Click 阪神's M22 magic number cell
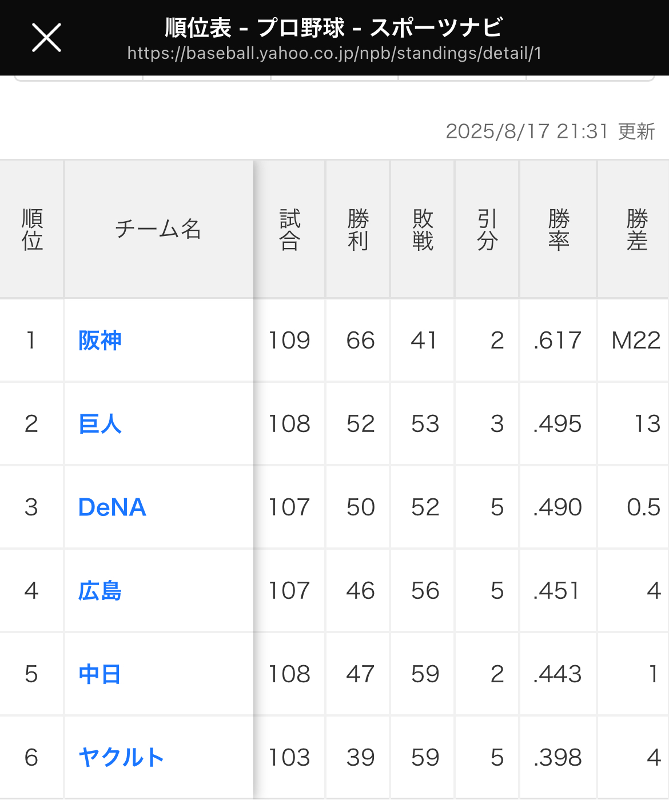This screenshot has height=812, width=669. click(636, 341)
